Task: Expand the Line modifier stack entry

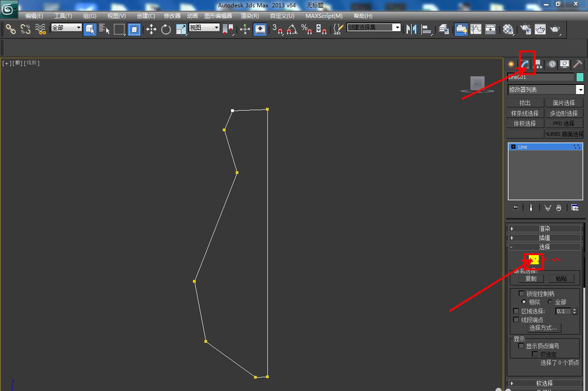Action: [x=513, y=147]
